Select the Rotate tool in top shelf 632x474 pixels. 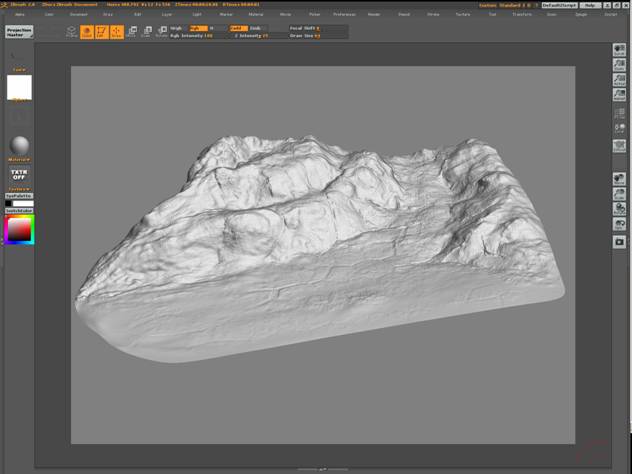[162, 32]
